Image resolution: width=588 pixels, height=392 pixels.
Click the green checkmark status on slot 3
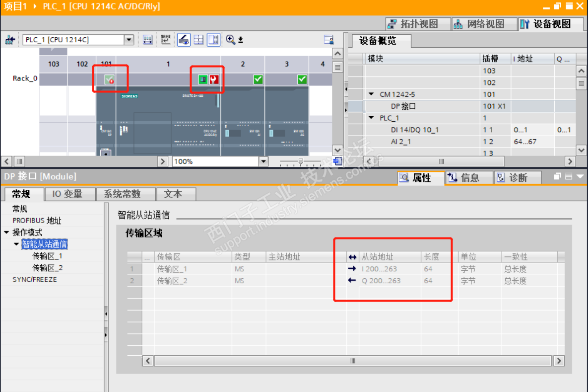pos(302,79)
